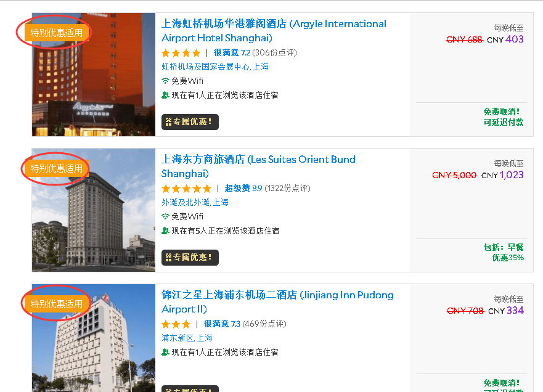Click 专属优惠 button under Les Suites hotel
Image resolution: width=543 pixels, height=392 pixels.
coord(190,258)
